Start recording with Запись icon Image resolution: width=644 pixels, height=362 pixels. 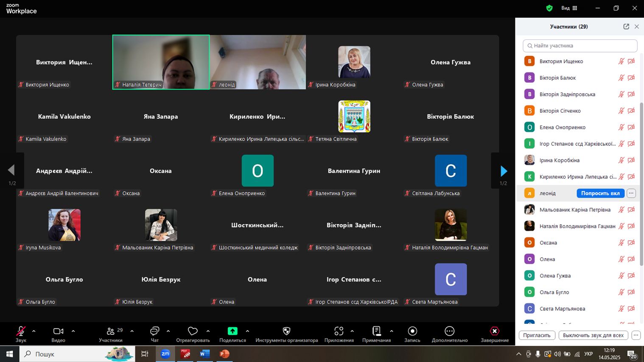412,331
